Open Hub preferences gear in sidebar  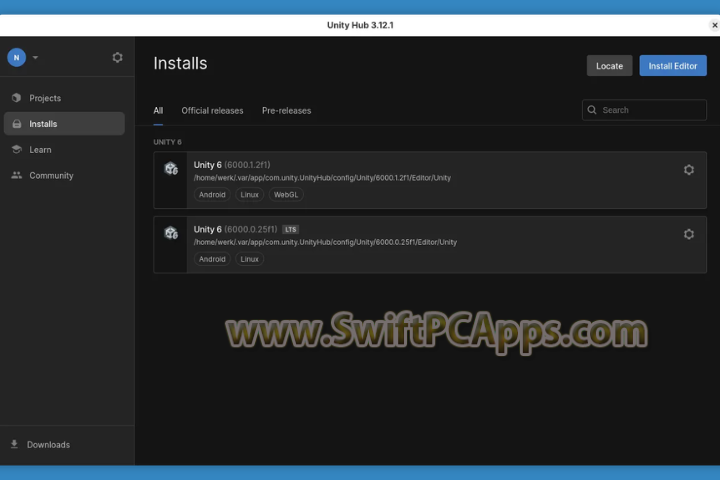(118, 57)
